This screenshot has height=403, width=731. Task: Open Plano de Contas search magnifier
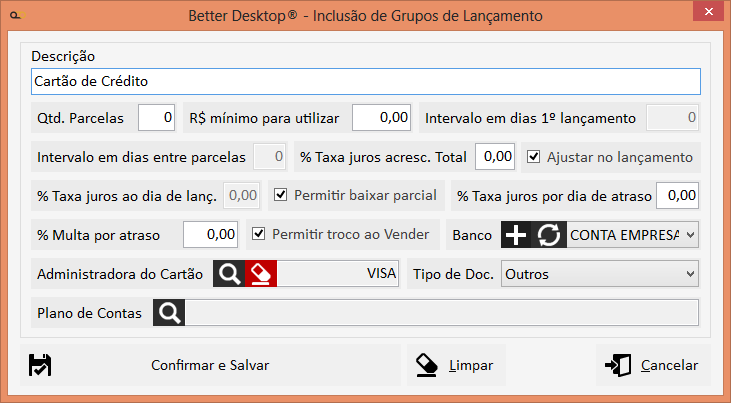click(170, 313)
